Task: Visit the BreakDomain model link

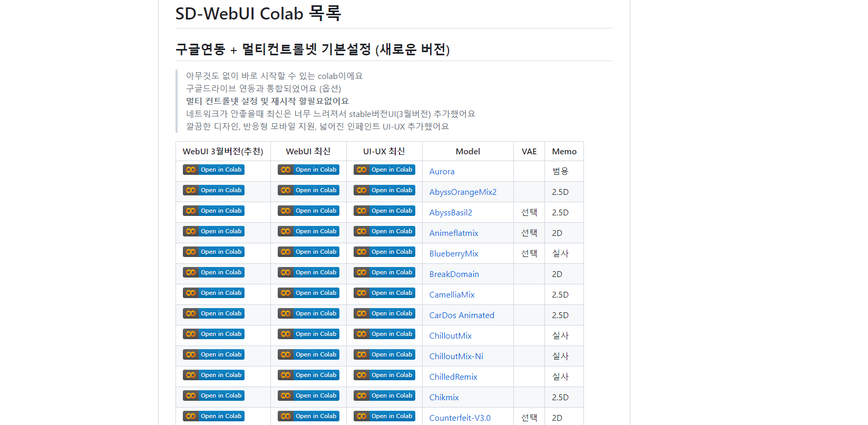Action: click(454, 274)
